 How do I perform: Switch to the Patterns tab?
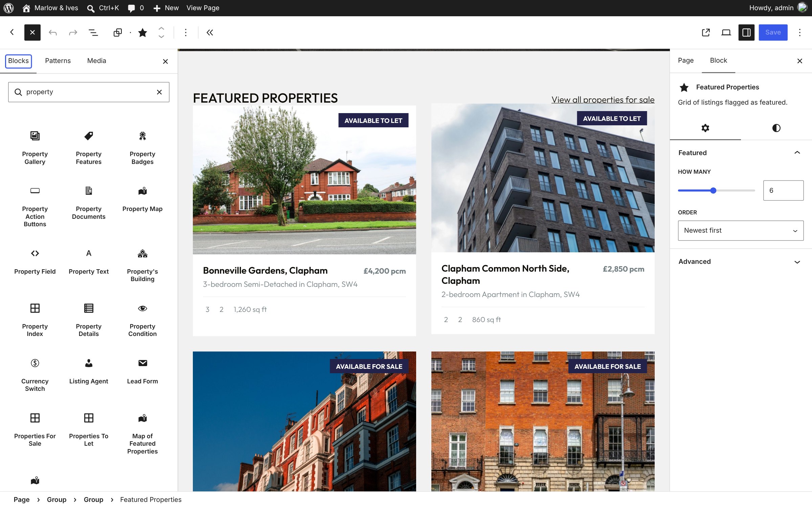58,61
